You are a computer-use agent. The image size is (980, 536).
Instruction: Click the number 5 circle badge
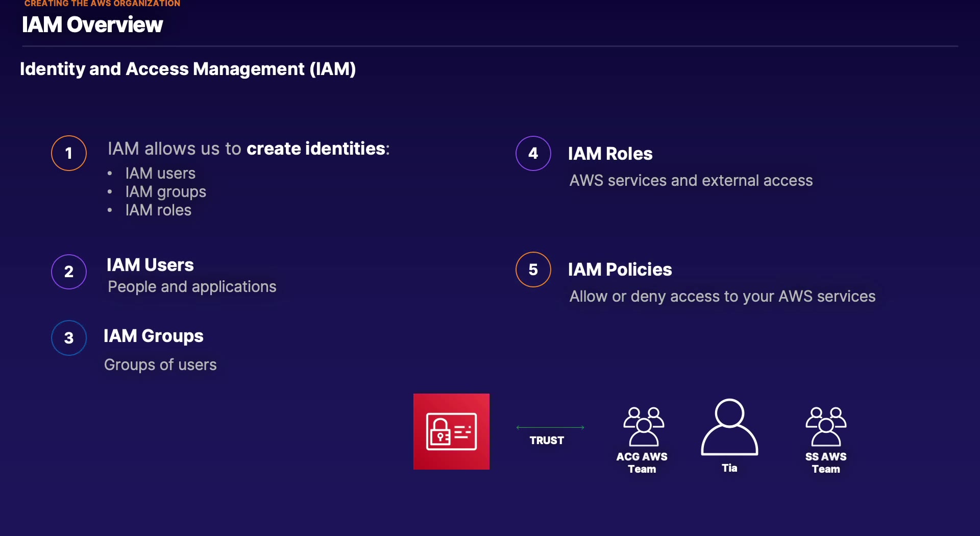tap(533, 270)
